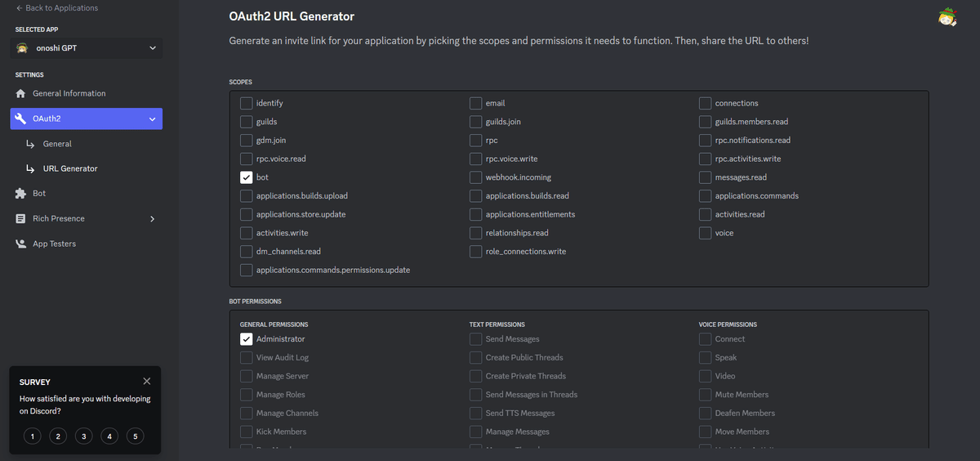This screenshot has width=980, height=461.
Task: Click the OAuth2 wrench icon
Action: click(x=21, y=119)
